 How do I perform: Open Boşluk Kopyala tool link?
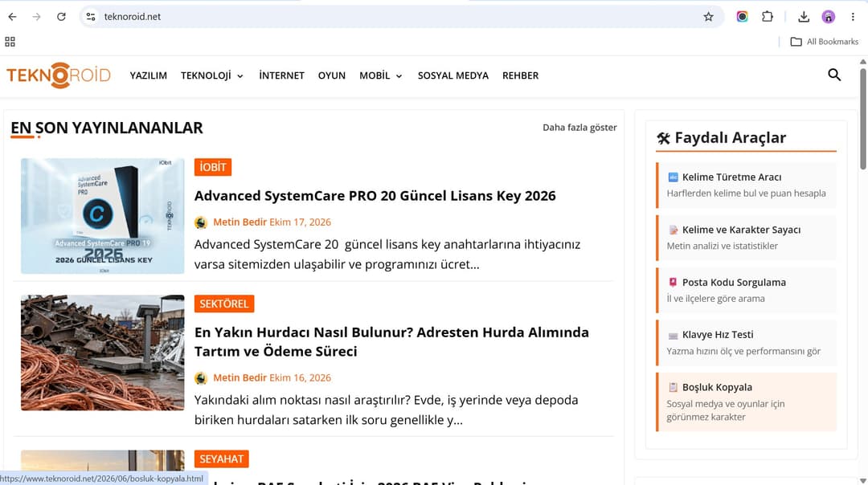click(746, 402)
